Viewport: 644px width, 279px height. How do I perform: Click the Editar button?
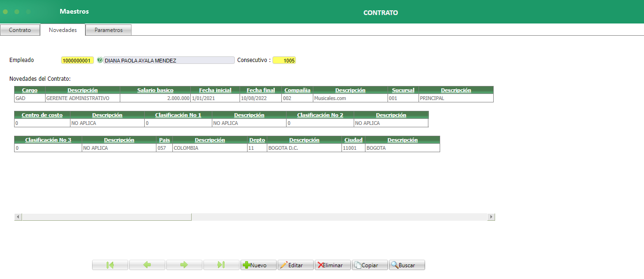tap(295, 265)
